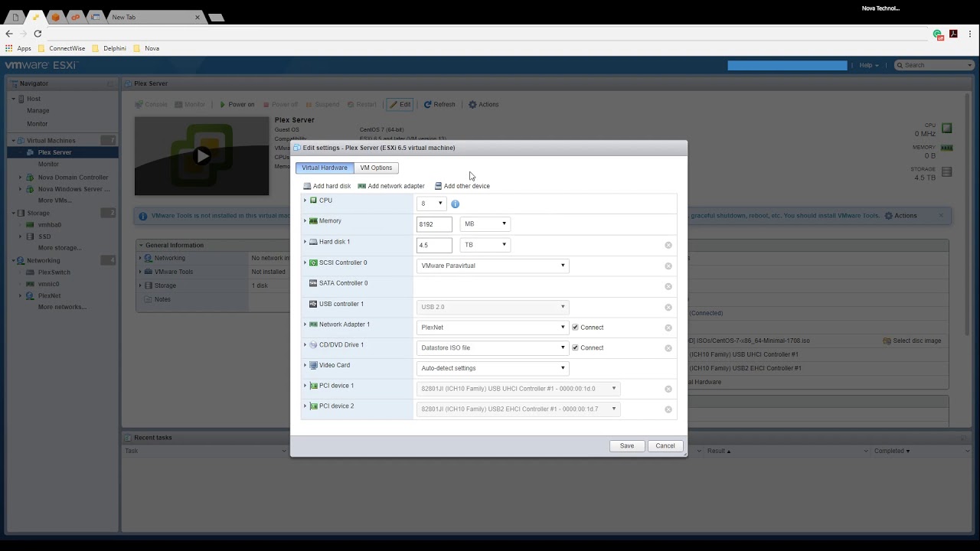
Task: Go back with browser back arrow
Action: coord(9,34)
